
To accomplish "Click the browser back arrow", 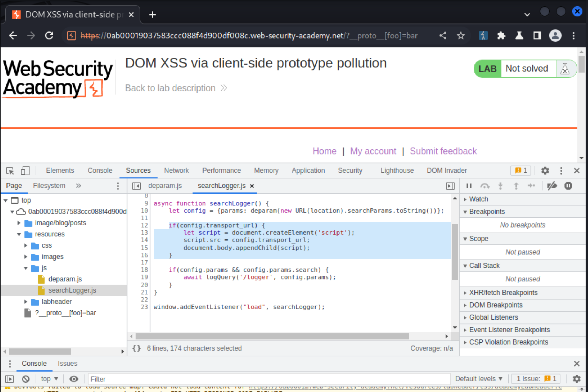I will coord(13,36).
